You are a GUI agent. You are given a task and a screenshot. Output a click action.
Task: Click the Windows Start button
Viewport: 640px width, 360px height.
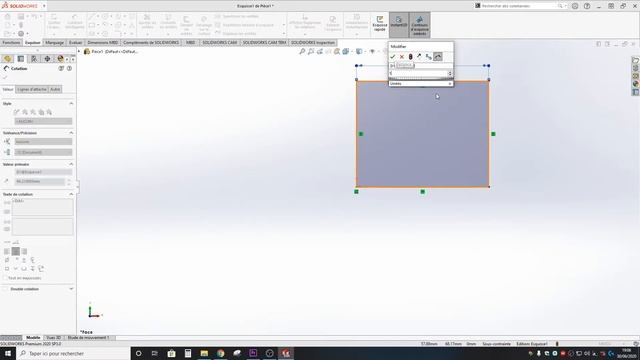[x=8, y=353]
